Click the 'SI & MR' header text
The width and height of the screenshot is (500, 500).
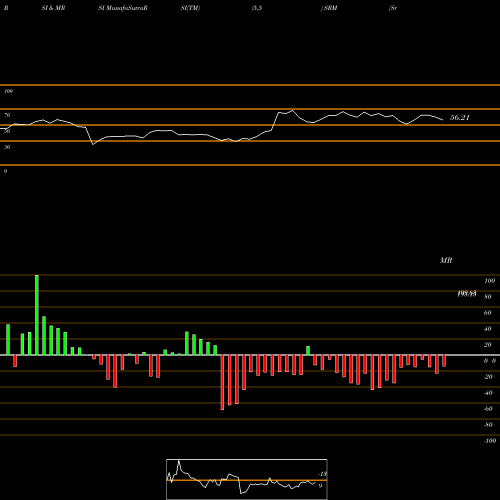point(53,8)
